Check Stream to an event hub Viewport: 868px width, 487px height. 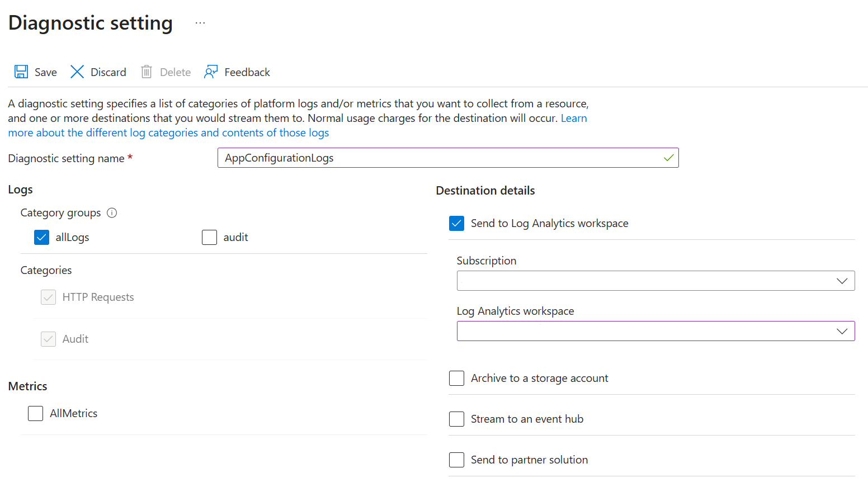tap(457, 419)
